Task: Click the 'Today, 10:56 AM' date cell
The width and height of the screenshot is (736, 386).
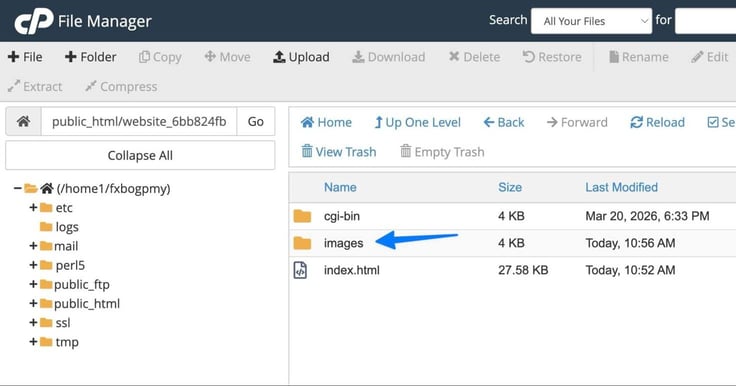Action: [x=630, y=243]
